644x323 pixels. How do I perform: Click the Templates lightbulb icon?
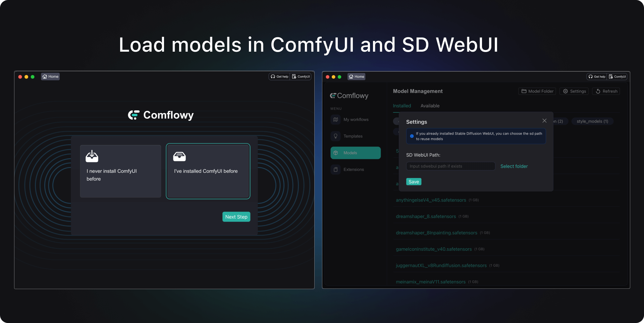(x=335, y=136)
